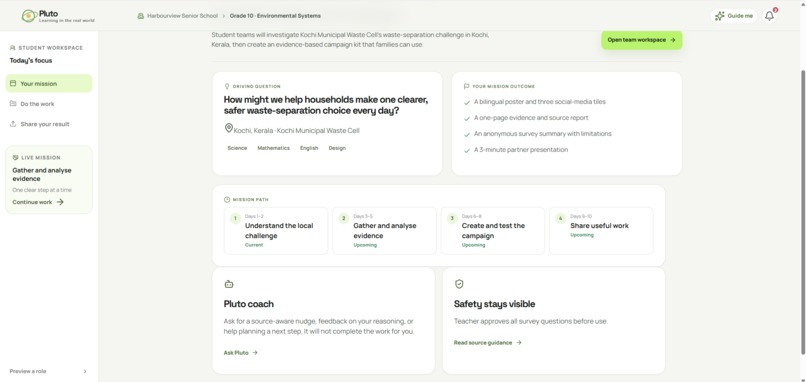Click checkmark beside anonymous survey summary
Screen dimensions: 806x382
click(x=467, y=134)
